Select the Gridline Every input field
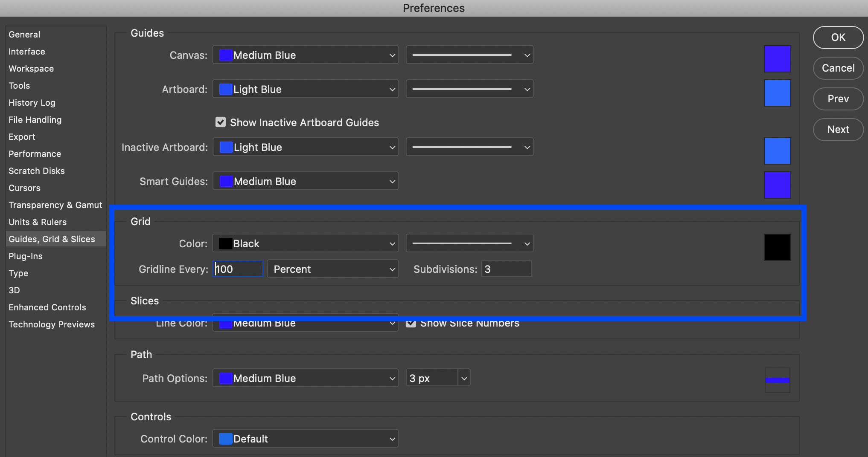 tap(237, 269)
